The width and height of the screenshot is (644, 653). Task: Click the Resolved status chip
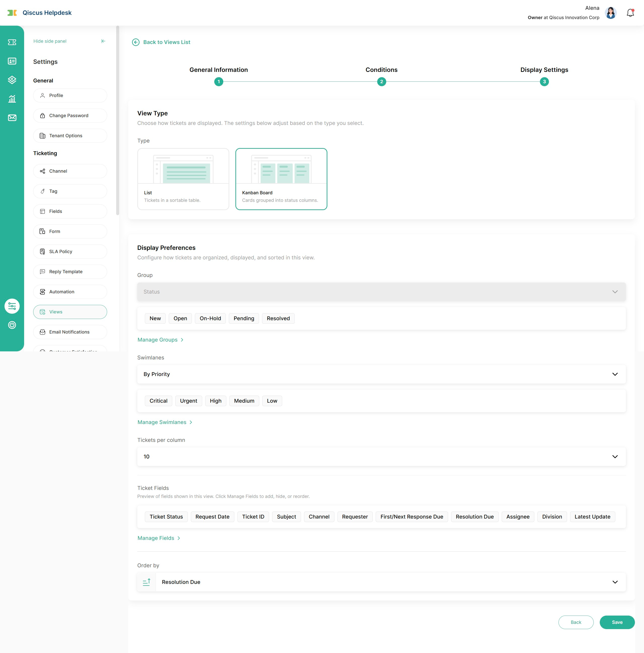click(x=278, y=318)
